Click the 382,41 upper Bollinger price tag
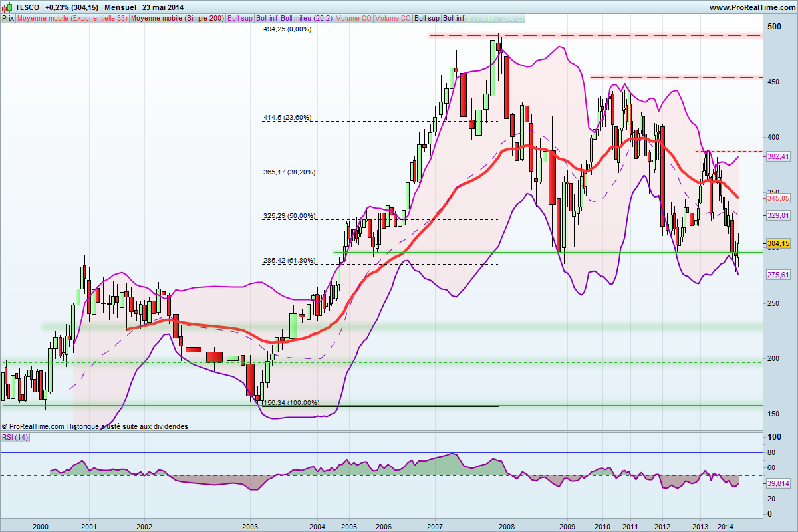798x532 pixels. point(778,156)
